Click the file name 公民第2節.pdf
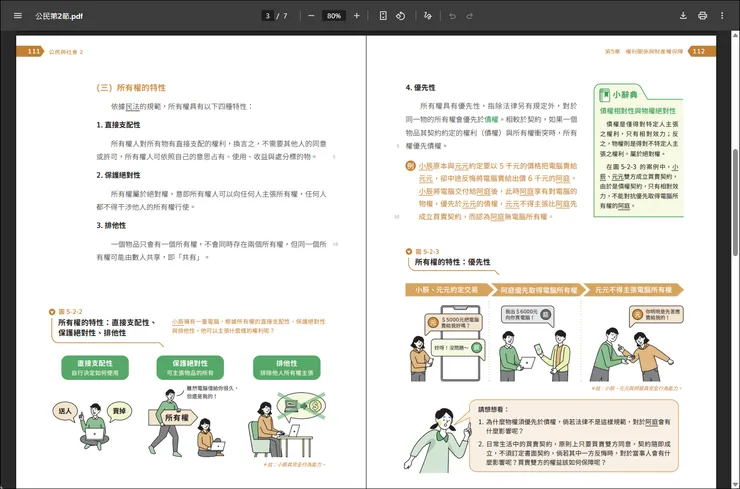The height and width of the screenshot is (489, 740). (x=59, y=16)
